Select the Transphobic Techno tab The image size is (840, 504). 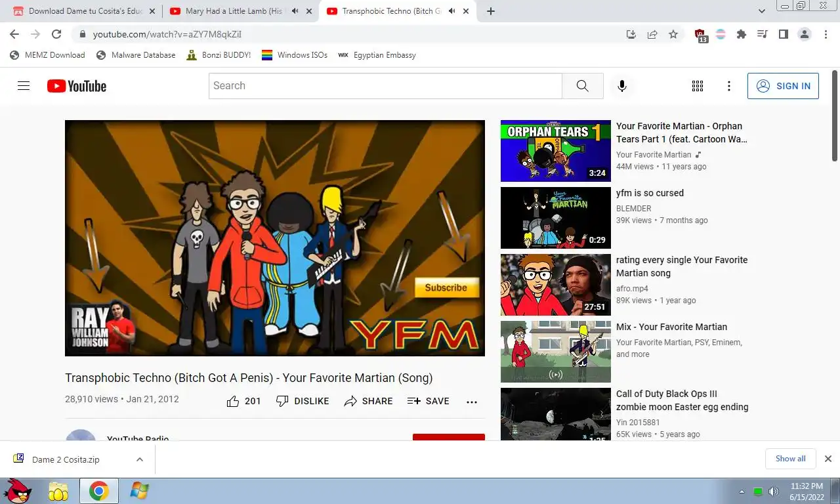(x=398, y=11)
